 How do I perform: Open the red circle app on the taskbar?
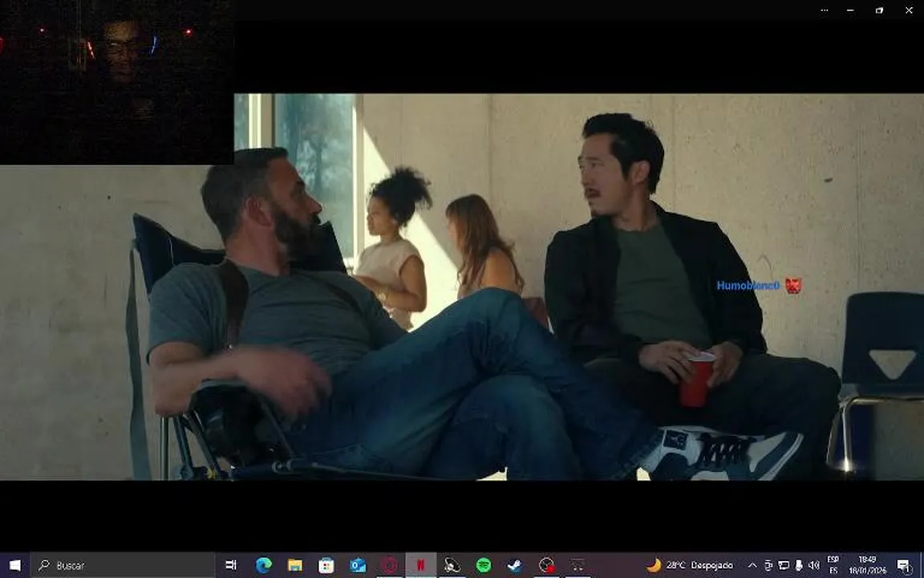[389, 565]
